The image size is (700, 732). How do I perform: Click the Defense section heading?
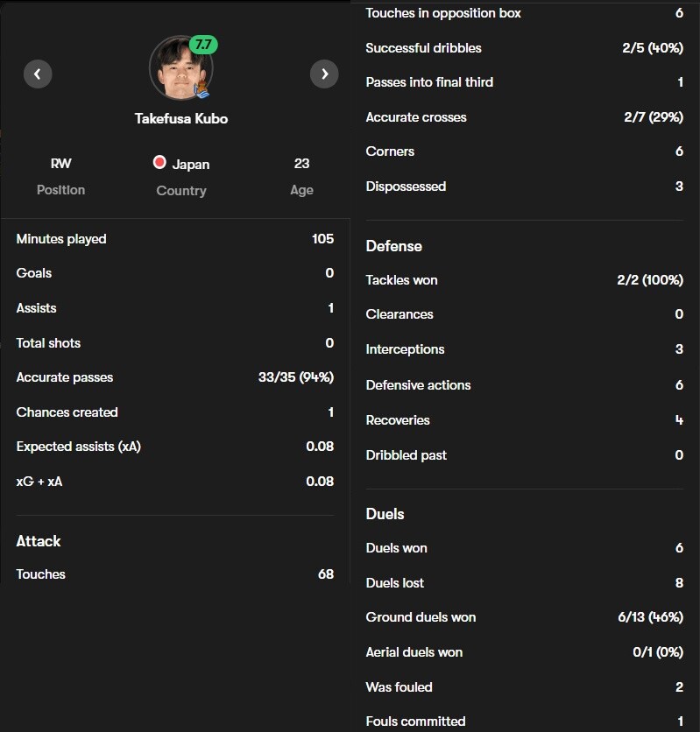(393, 246)
